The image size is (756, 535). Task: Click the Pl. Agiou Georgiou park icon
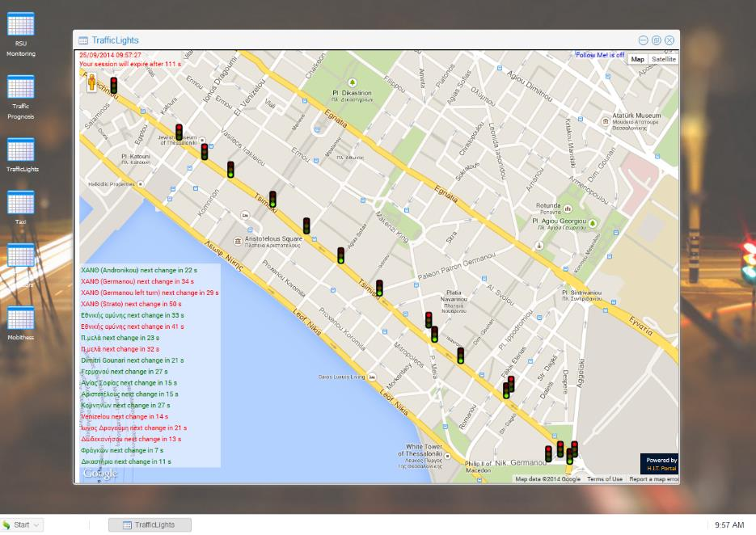pyautogui.click(x=593, y=223)
